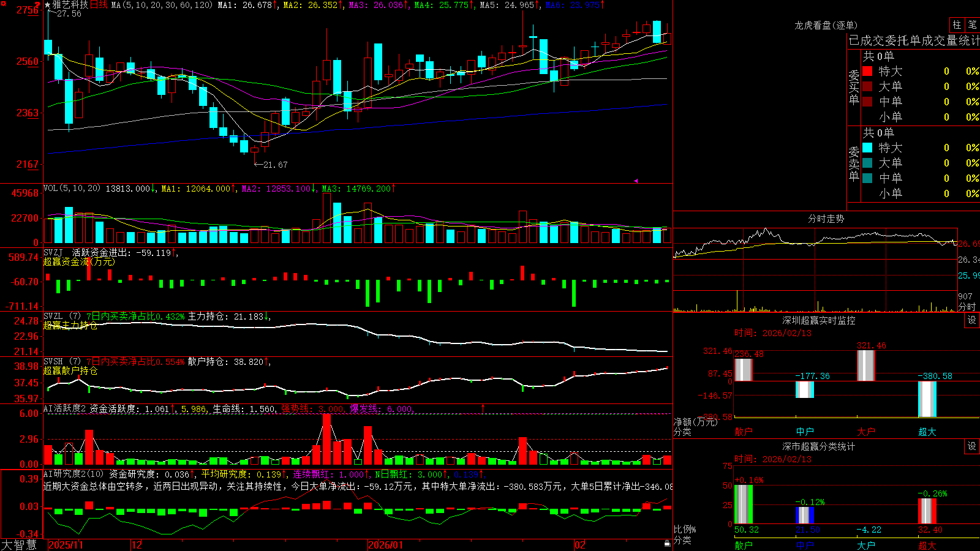Open 设 settings in 深圳超赢实时监控 panel

(x=971, y=320)
